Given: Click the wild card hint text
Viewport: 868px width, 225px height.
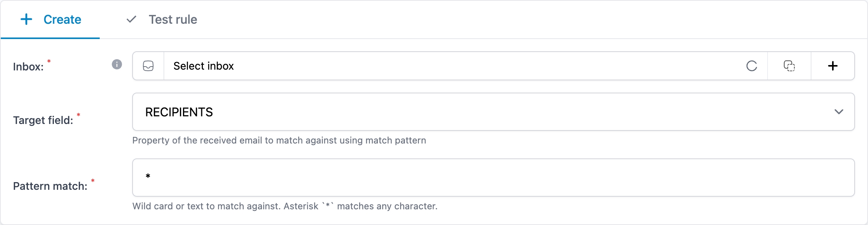Looking at the screenshot, I should coord(285,206).
